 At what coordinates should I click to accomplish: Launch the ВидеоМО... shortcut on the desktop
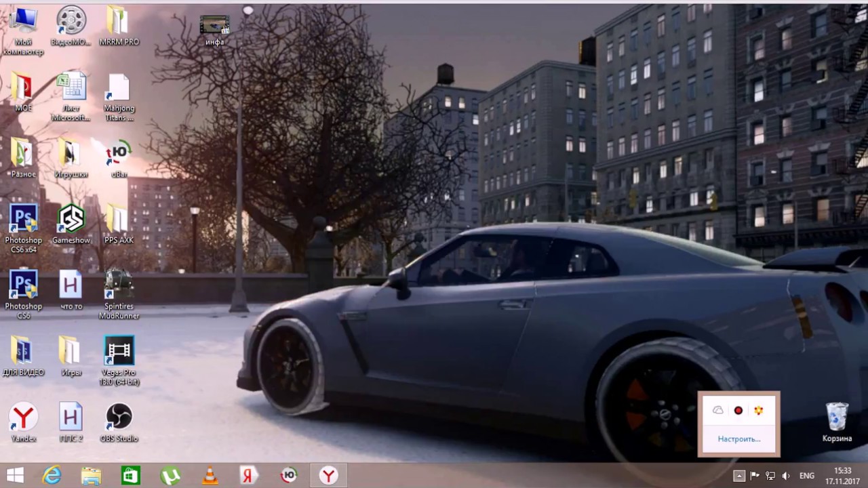pyautogui.click(x=71, y=27)
